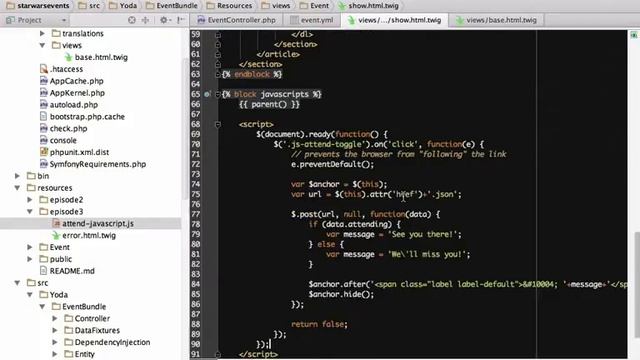Click the starwarsevents breadcrumb
The height and width of the screenshot is (360, 640).
[x=38, y=6]
